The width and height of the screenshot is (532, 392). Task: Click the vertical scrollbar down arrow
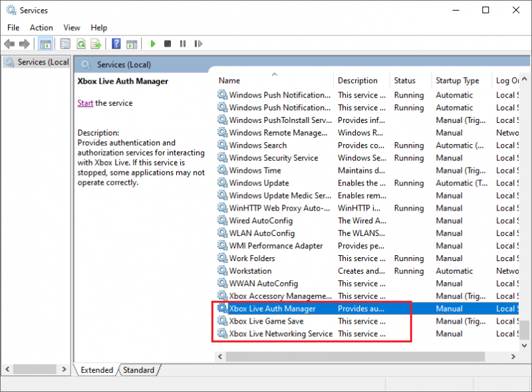(x=524, y=345)
